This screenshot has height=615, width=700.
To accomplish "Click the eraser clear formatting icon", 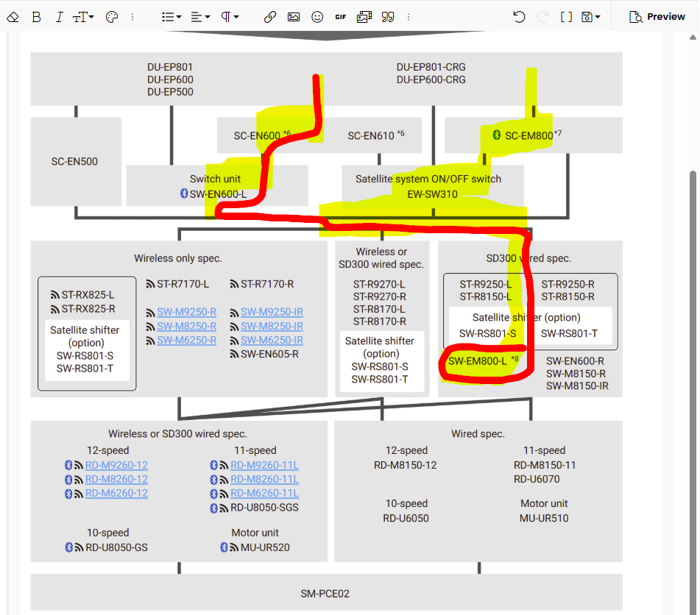I will coord(13,17).
